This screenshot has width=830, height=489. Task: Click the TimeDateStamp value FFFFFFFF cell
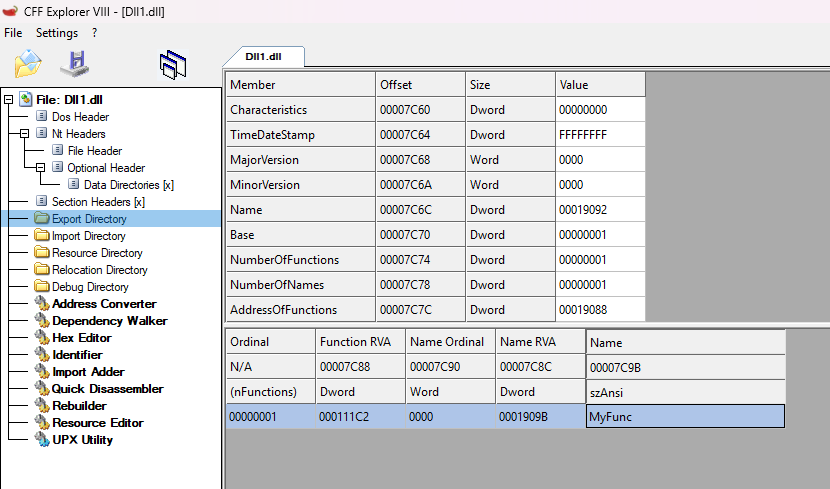click(600, 135)
